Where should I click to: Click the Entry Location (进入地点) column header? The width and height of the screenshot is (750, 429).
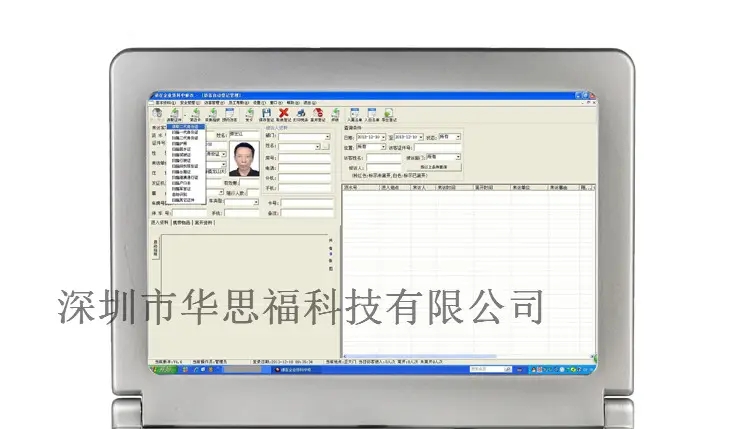point(395,187)
